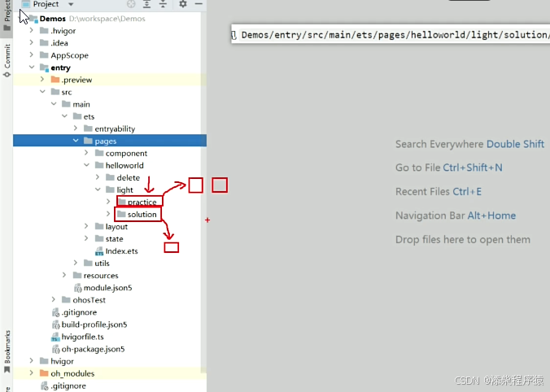
Task: Select the practice folder
Action: [x=142, y=202]
